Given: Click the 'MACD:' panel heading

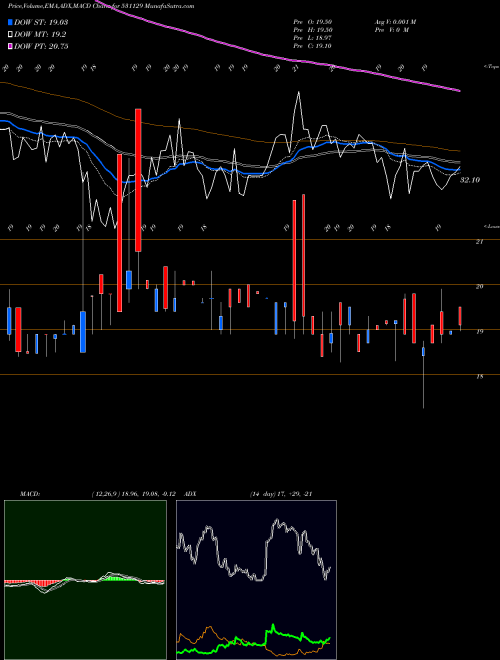Looking at the screenshot, I should 30,494.
